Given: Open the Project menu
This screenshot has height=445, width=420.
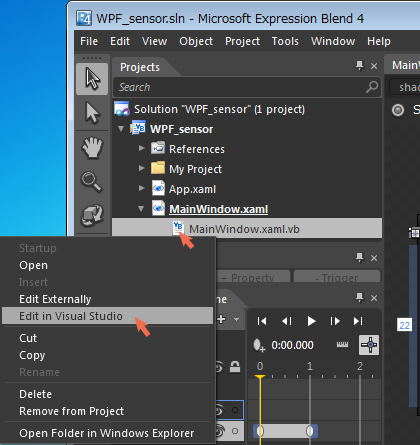Looking at the screenshot, I should [x=242, y=41].
